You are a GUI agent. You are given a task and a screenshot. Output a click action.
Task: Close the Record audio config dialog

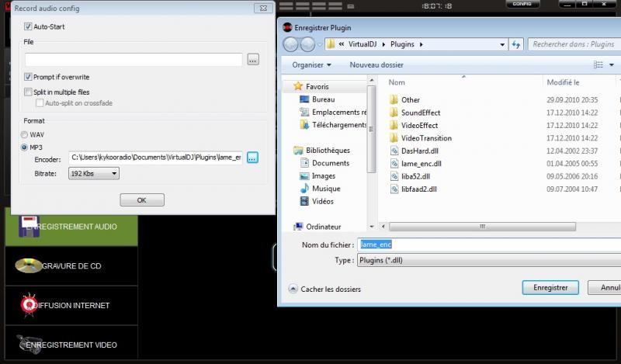click(x=263, y=9)
